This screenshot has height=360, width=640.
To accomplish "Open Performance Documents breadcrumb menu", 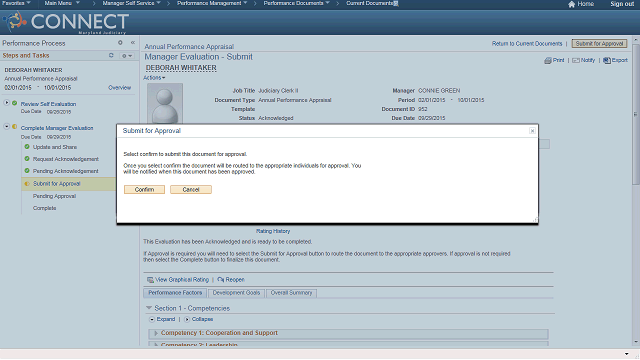I will click(x=296, y=3).
